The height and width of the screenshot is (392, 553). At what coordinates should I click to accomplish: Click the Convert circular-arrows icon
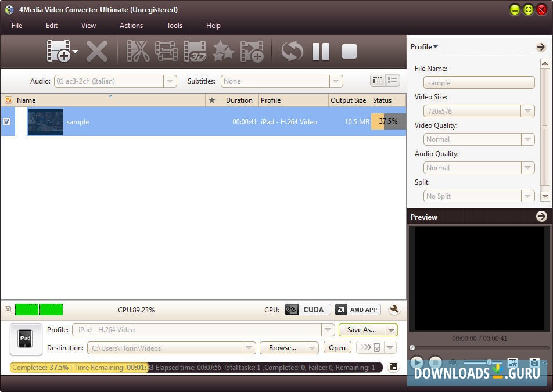pyautogui.click(x=292, y=52)
